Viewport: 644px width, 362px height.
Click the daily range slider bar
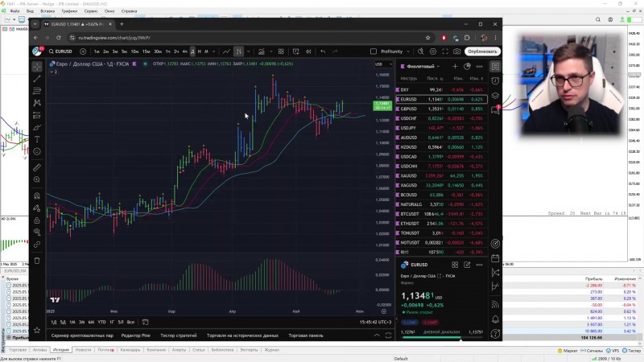coord(441,337)
